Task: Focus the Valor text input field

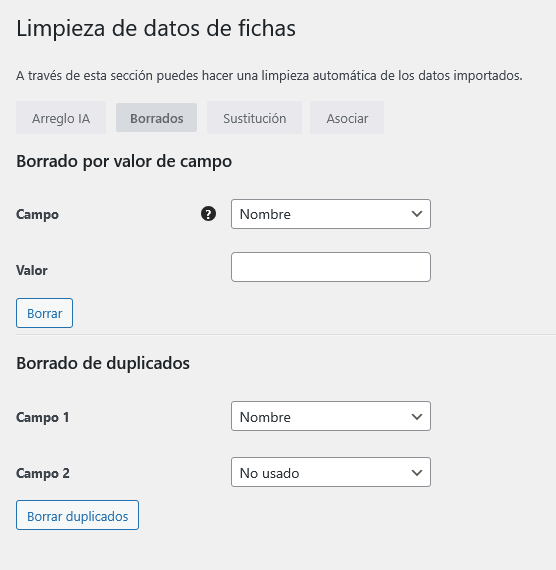Action: 331,267
